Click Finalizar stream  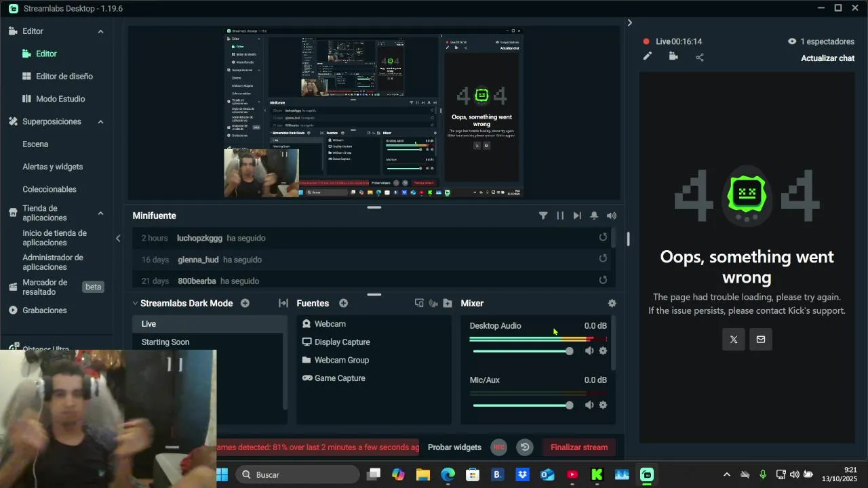coord(579,447)
